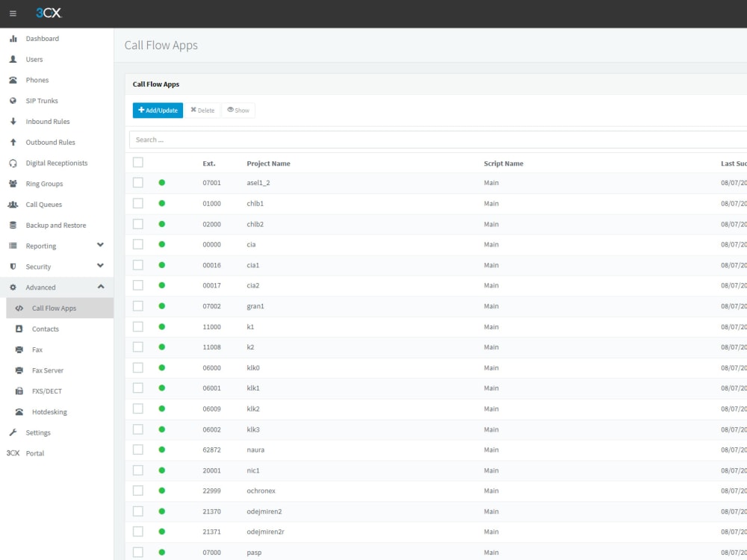This screenshot has height=560, width=747.
Task: Open the hamburger menu next to the 3CX logo
Action: [x=12, y=13]
